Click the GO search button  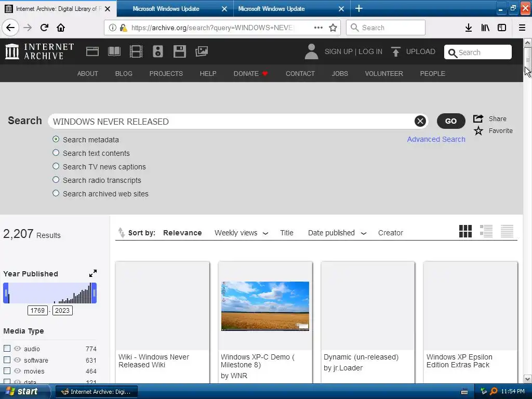coord(450,121)
